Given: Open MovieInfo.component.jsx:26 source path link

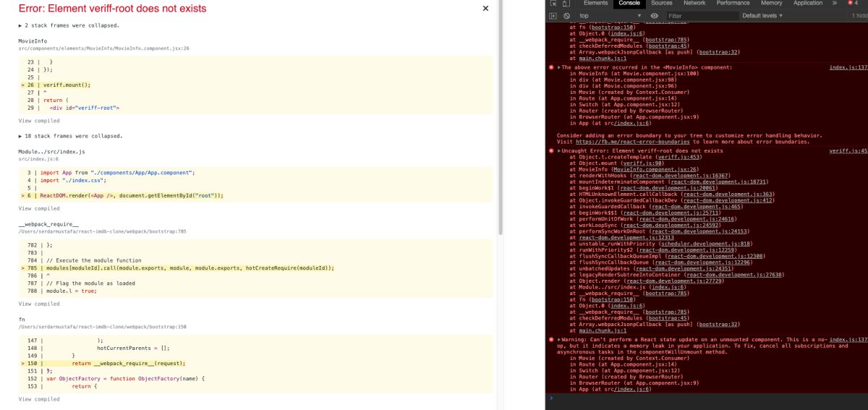Looking at the screenshot, I should [x=104, y=48].
